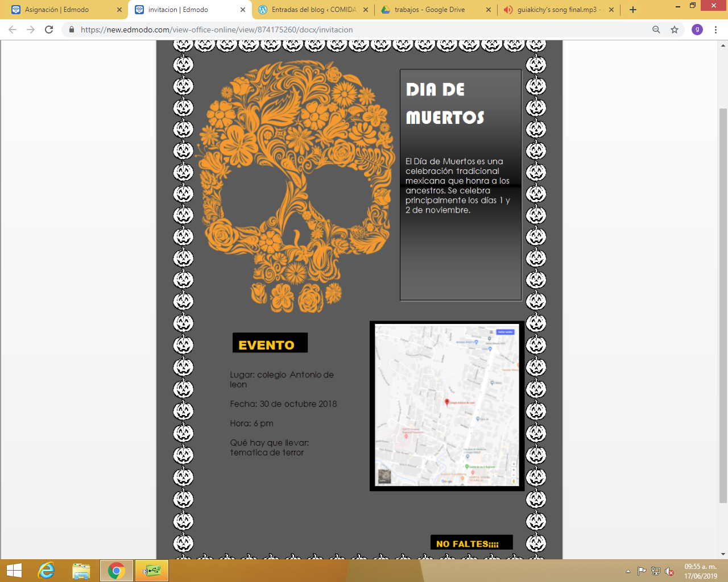This screenshot has width=728, height=582.
Task: Close the guiakichy's song final.mp3 tab
Action: pyautogui.click(x=611, y=10)
